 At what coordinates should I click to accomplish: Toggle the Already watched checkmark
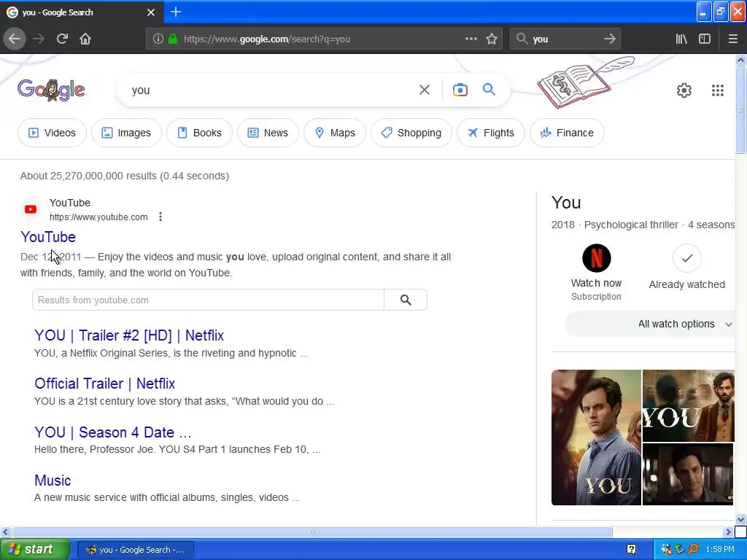coord(686,258)
